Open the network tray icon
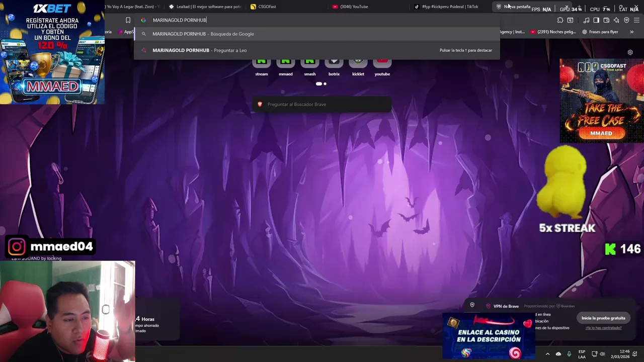The width and height of the screenshot is (644, 362). pyautogui.click(x=594, y=354)
